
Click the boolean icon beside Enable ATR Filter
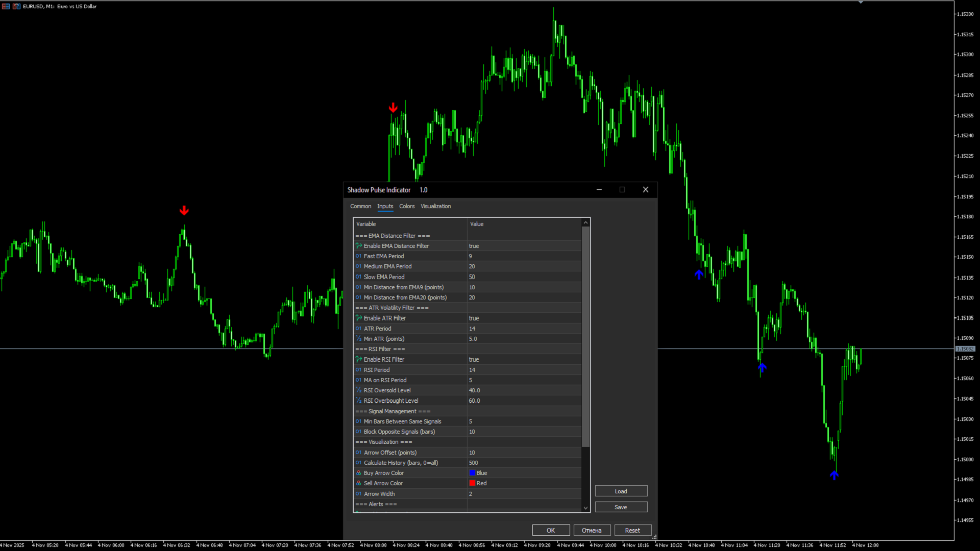coord(359,318)
